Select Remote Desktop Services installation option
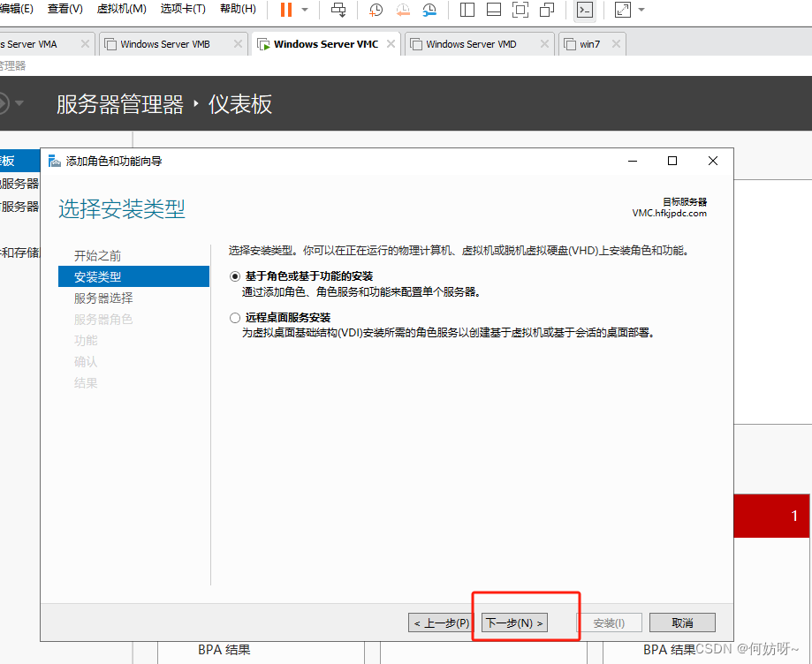Screen dimensions: 812x664 (x=235, y=318)
